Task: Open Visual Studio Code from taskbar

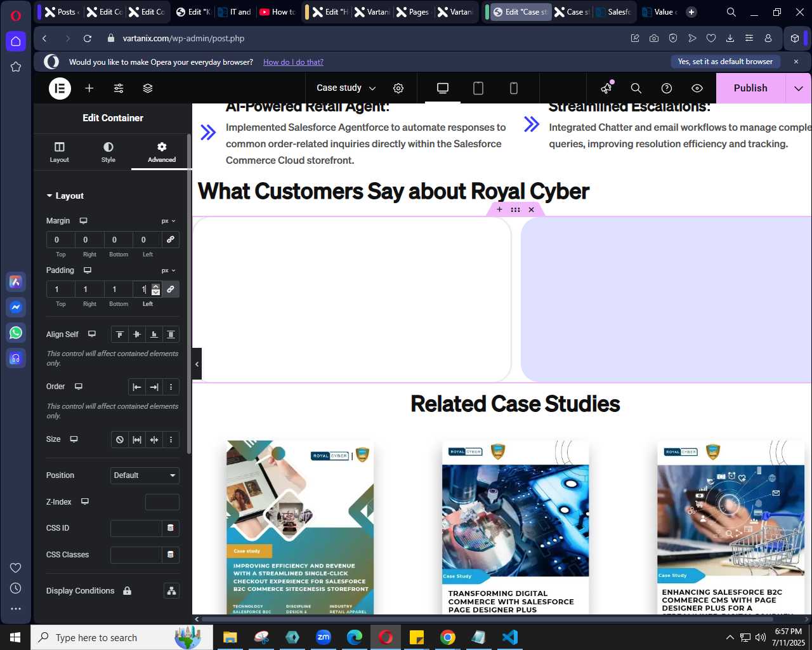Action: click(510, 637)
